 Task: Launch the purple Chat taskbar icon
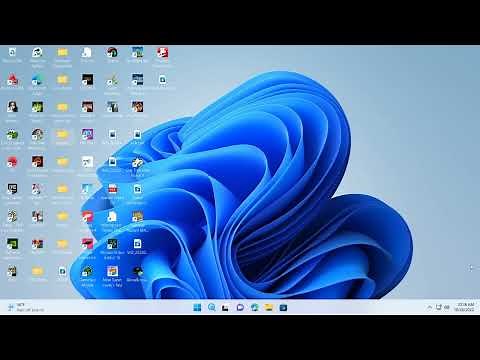pos(240,307)
